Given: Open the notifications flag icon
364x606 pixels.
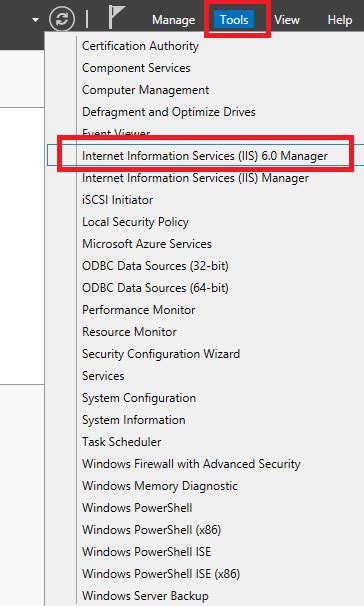Looking at the screenshot, I should (116, 17).
